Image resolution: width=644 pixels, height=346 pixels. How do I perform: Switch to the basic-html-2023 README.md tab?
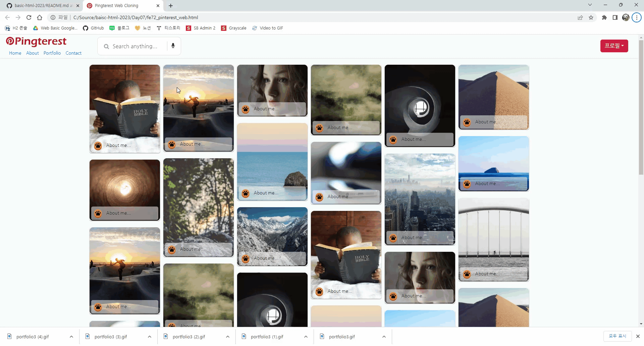click(42, 6)
